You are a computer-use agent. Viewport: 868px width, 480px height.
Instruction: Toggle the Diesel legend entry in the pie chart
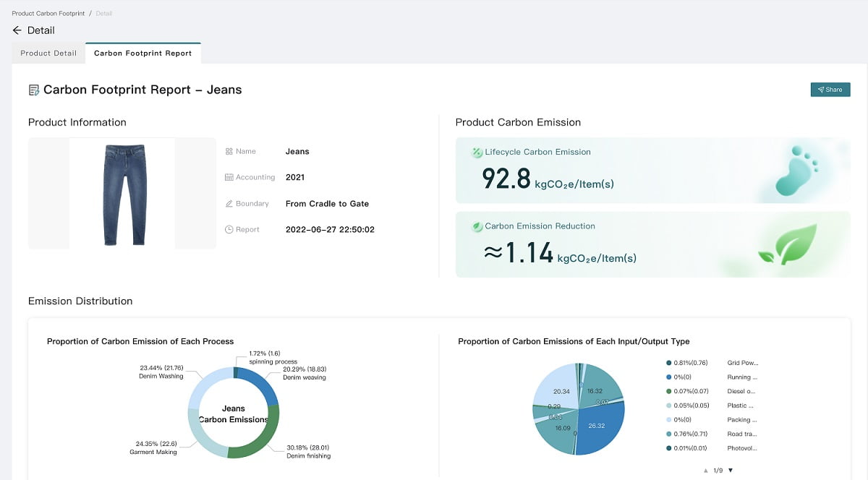pos(712,391)
